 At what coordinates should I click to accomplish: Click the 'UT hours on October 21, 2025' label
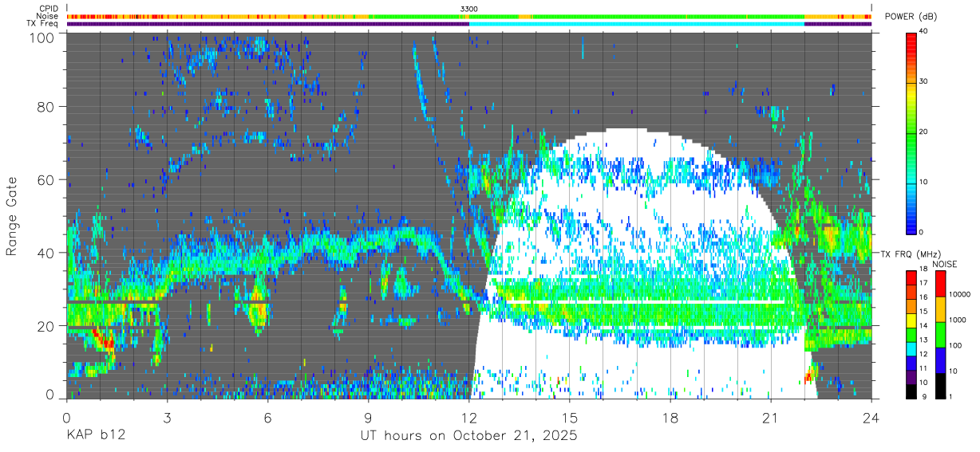469,436
